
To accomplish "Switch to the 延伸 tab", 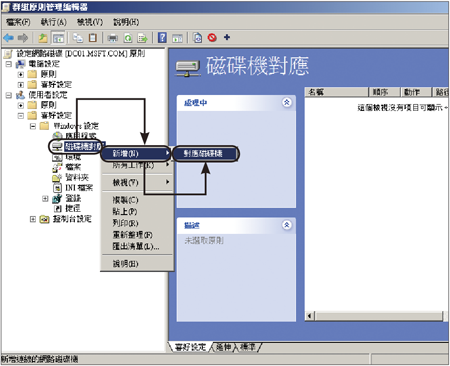I will (224, 347).
